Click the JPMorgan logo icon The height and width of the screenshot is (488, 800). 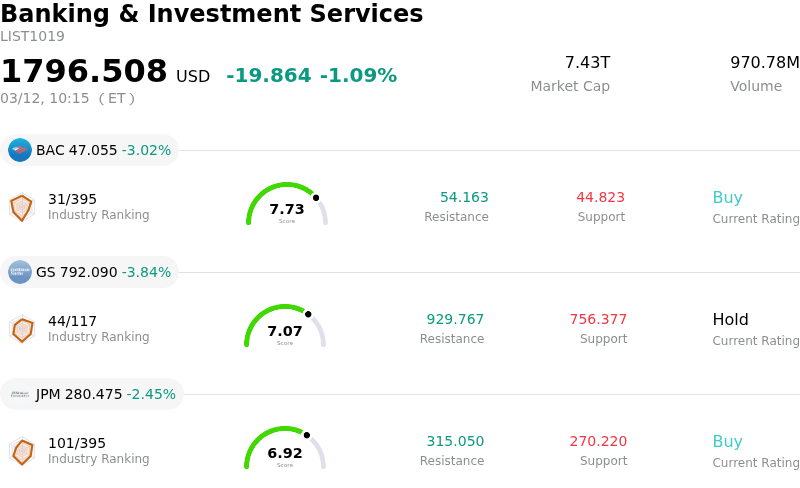tap(20, 394)
